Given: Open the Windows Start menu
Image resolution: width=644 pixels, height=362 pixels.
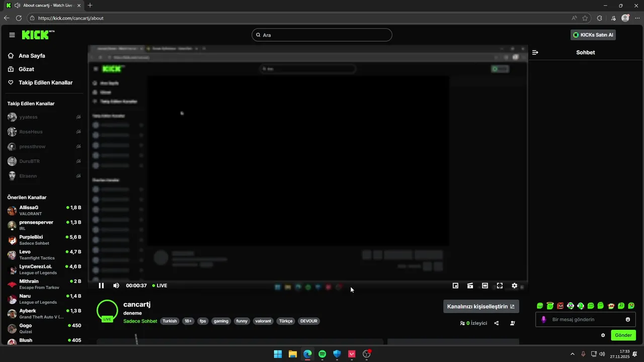Looking at the screenshot, I should (278, 354).
